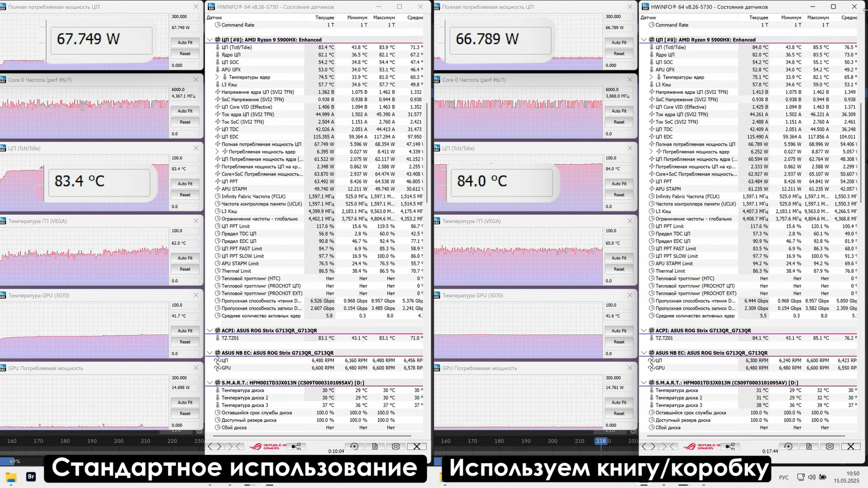868x488 pixels.
Task: Click share icon in left HWiNFO toolbar
Action: point(296,446)
